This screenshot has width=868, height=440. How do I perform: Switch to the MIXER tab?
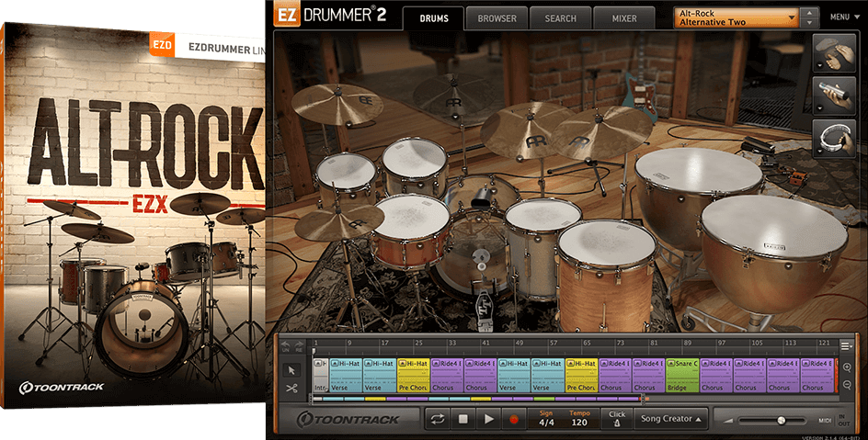[623, 18]
